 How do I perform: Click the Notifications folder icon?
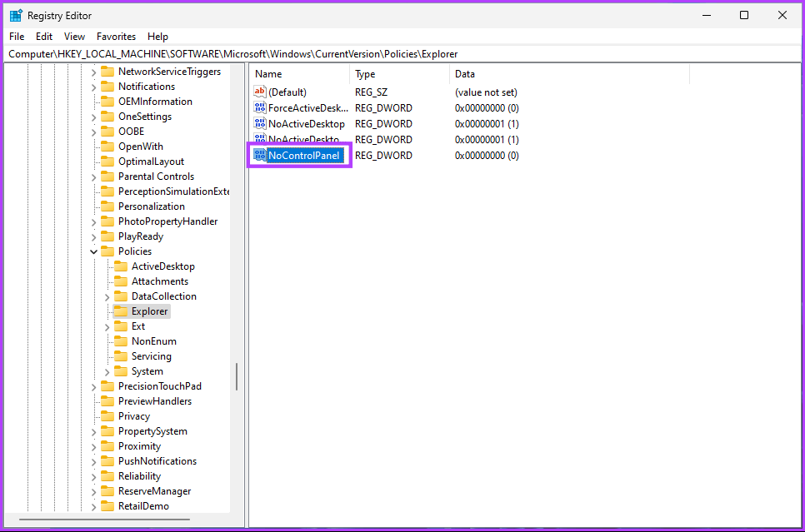coord(107,87)
